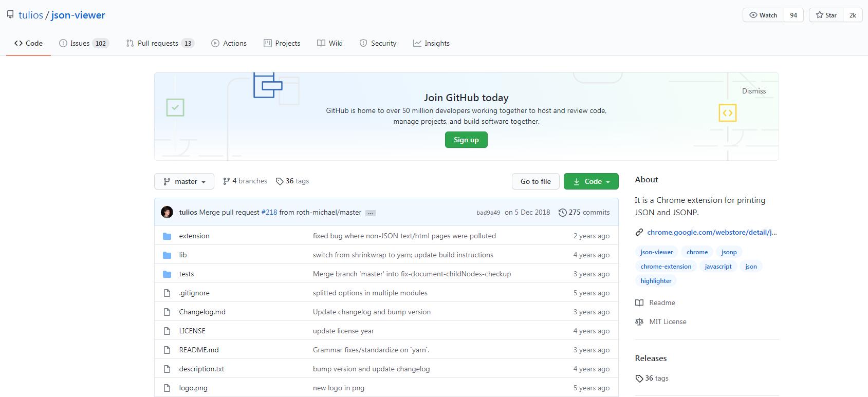Switch to the Code tab

pos(28,43)
